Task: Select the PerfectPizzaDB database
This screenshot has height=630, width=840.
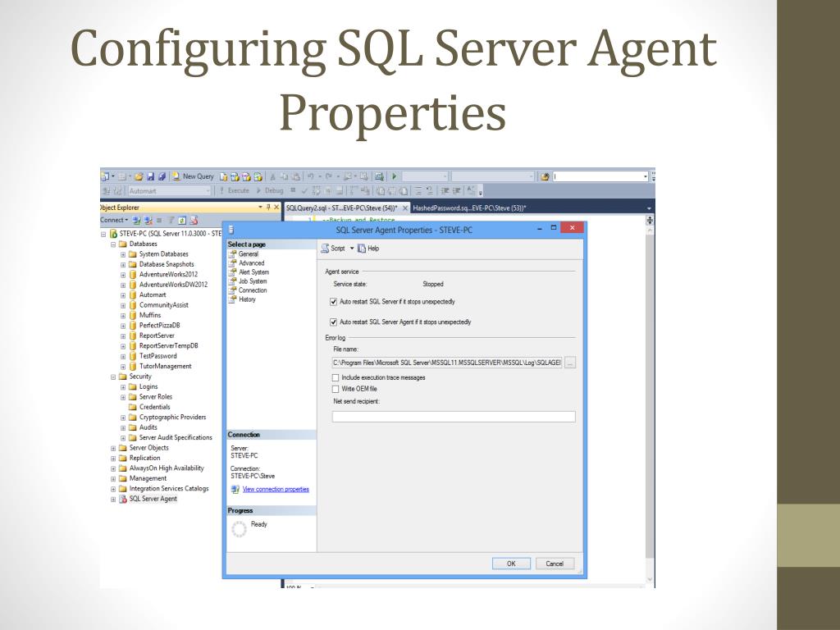Action: coord(160,326)
